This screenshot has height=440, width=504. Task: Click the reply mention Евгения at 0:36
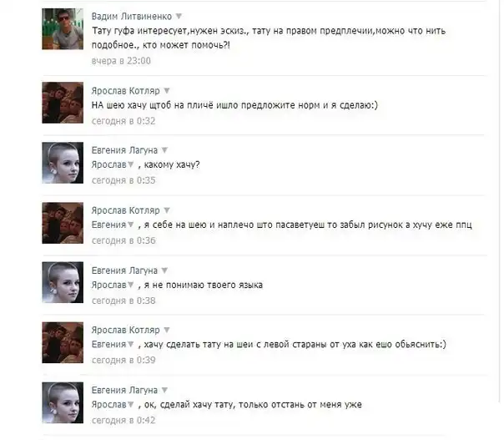[x=109, y=225]
